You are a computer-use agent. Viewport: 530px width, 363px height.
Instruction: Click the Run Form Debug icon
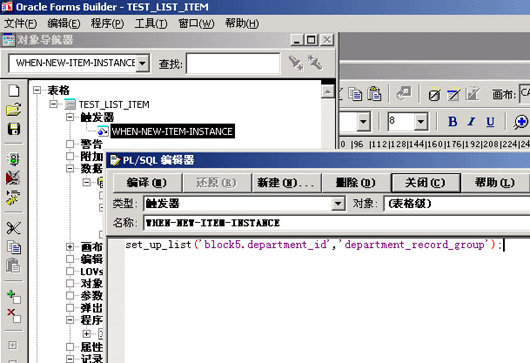tap(13, 178)
